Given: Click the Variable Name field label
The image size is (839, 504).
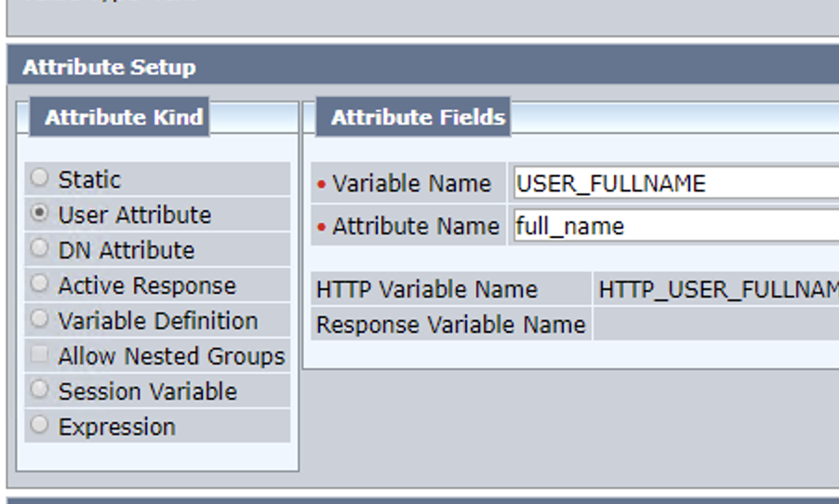Looking at the screenshot, I should click(x=411, y=183).
